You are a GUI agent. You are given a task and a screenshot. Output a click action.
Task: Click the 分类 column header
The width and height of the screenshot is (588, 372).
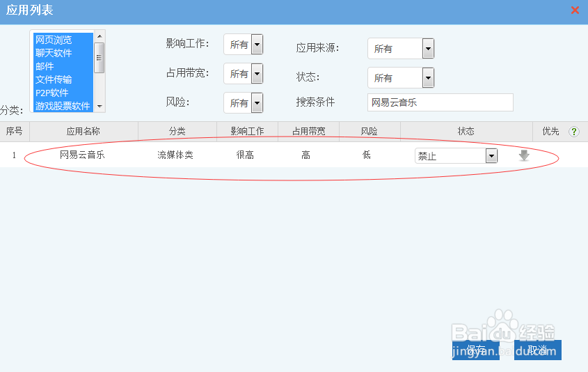[177, 132]
